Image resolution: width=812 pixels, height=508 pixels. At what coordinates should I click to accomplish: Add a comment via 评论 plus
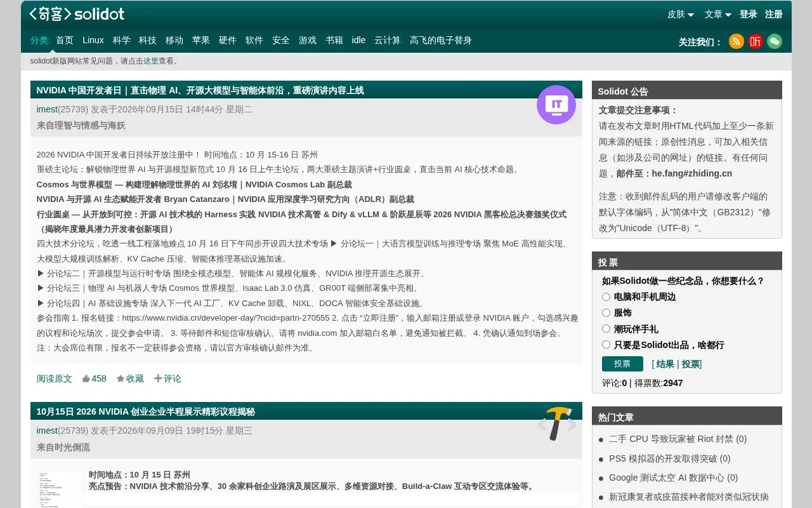point(167,378)
